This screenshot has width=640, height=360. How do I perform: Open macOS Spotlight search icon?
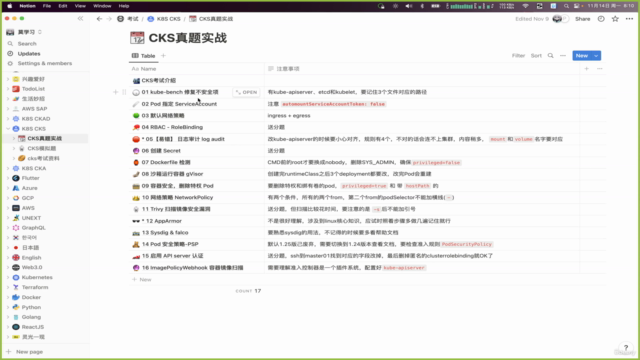tap(566, 6)
